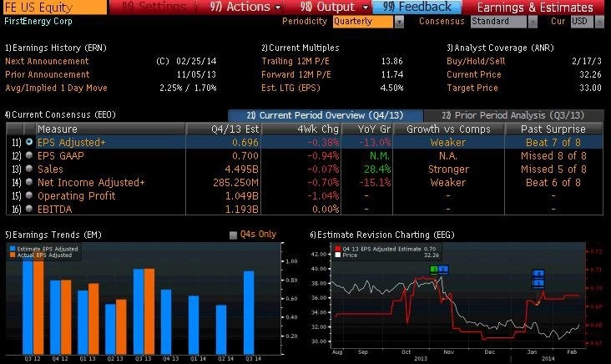Click the Q4 13 estimate bar
611x364 pixels.
(166, 322)
